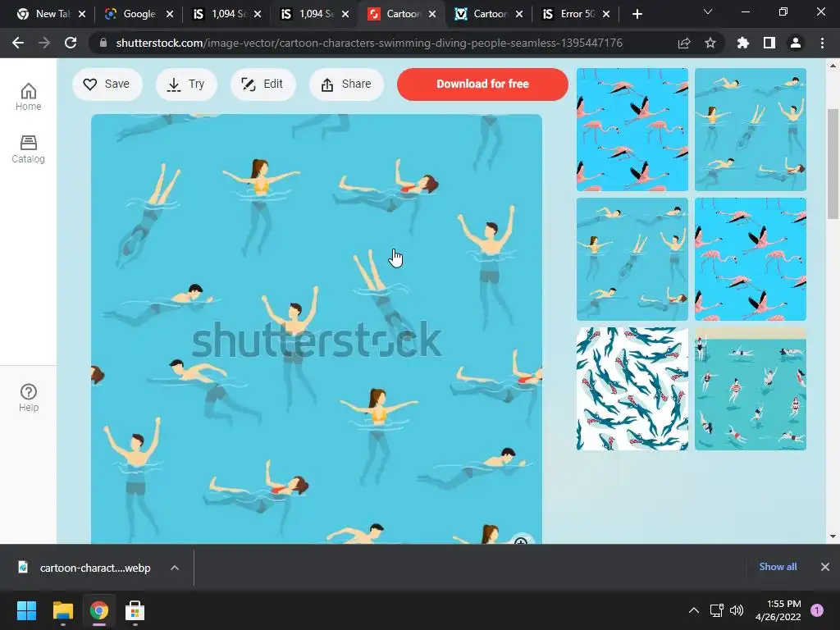
Task: Click Show all downloads
Action: tap(778, 567)
